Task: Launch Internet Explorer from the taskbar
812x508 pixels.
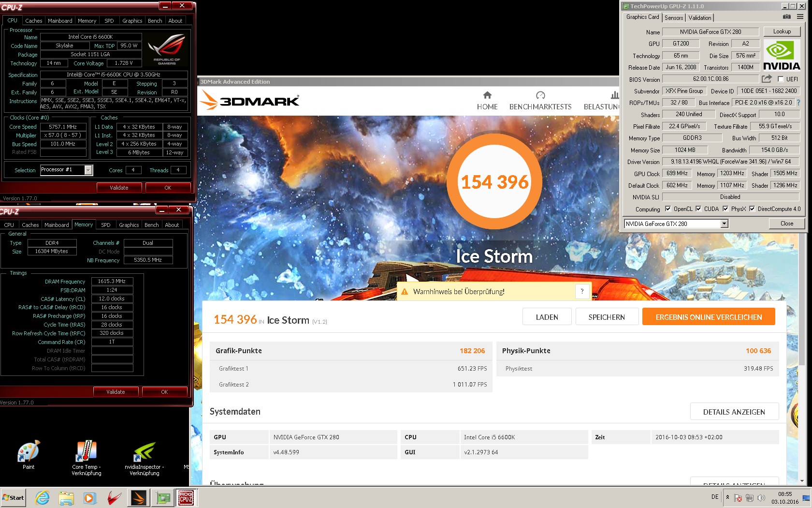Action: click(x=43, y=497)
